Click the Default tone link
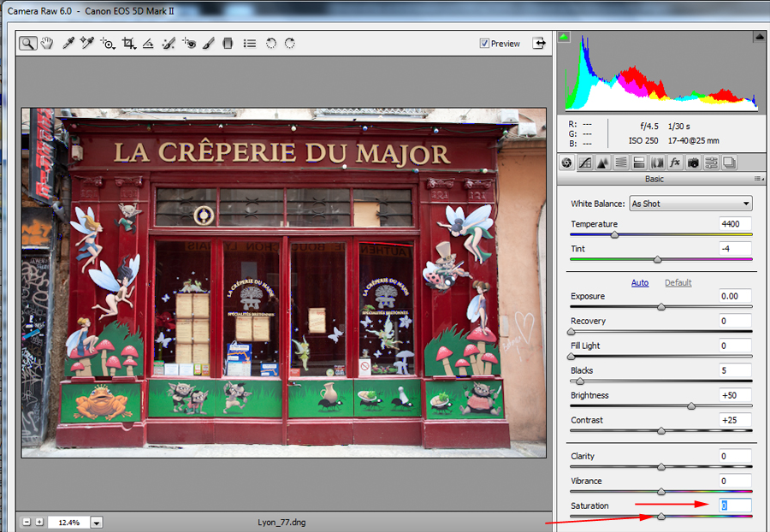This screenshot has width=770, height=532. point(678,283)
